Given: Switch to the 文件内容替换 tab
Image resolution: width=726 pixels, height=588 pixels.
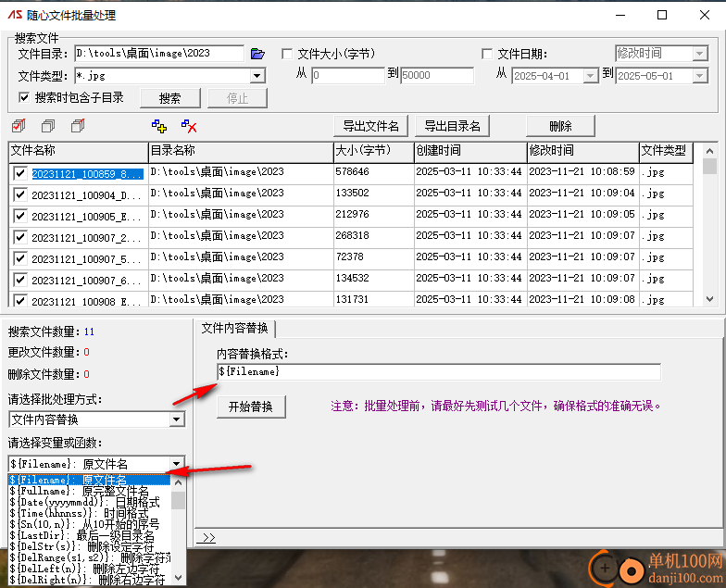Looking at the screenshot, I should (x=235, y=328).
